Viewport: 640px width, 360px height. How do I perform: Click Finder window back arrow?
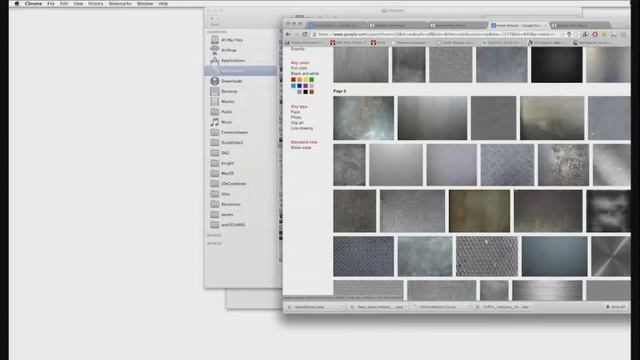click(212, 18)
